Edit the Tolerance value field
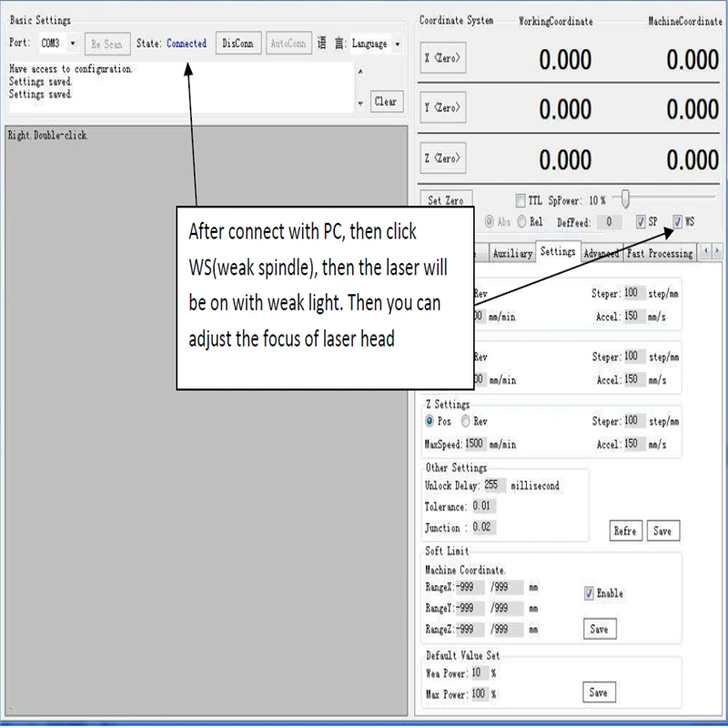This screenshot has height=728, width=728. point(483,506)
